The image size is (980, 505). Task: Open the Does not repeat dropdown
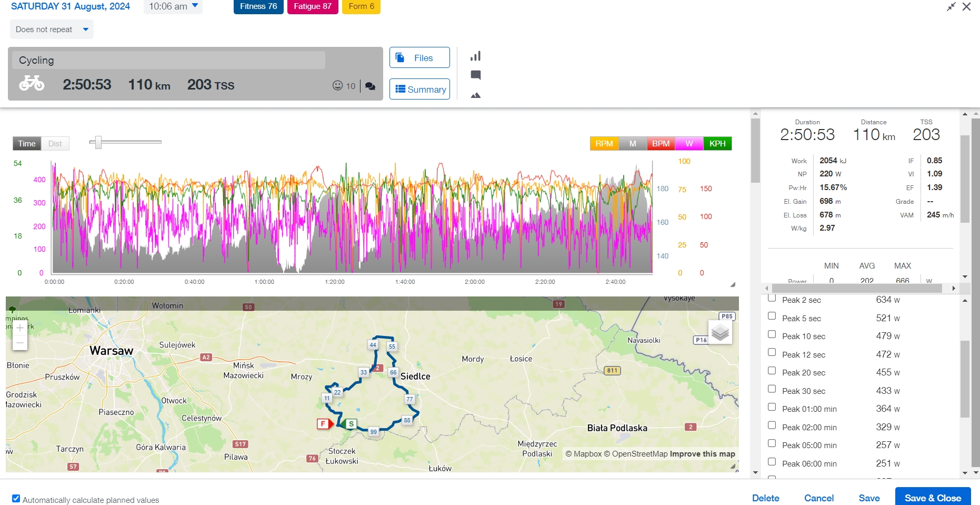pos(52,29)
